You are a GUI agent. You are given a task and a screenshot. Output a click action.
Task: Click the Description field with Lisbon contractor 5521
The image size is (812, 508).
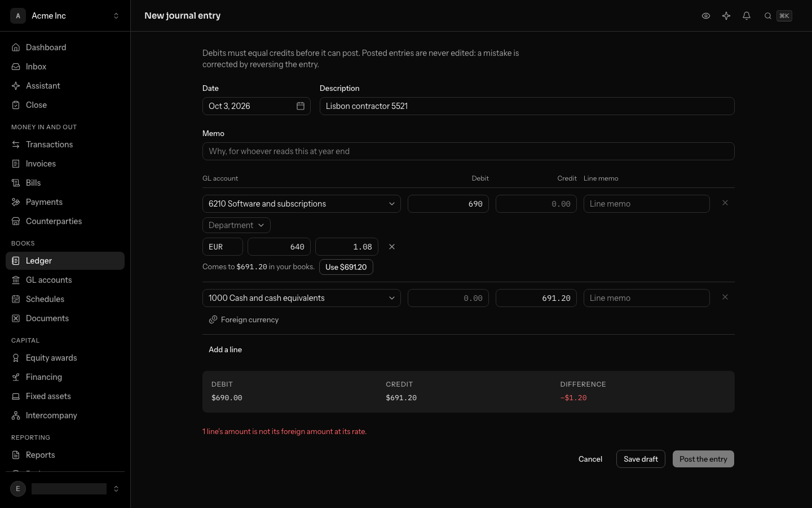527,106
